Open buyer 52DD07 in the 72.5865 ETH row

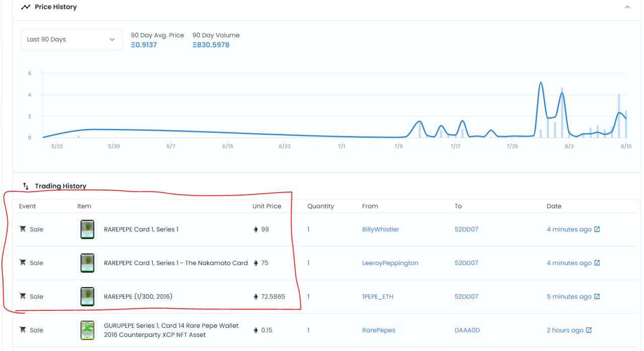(466, 297)
